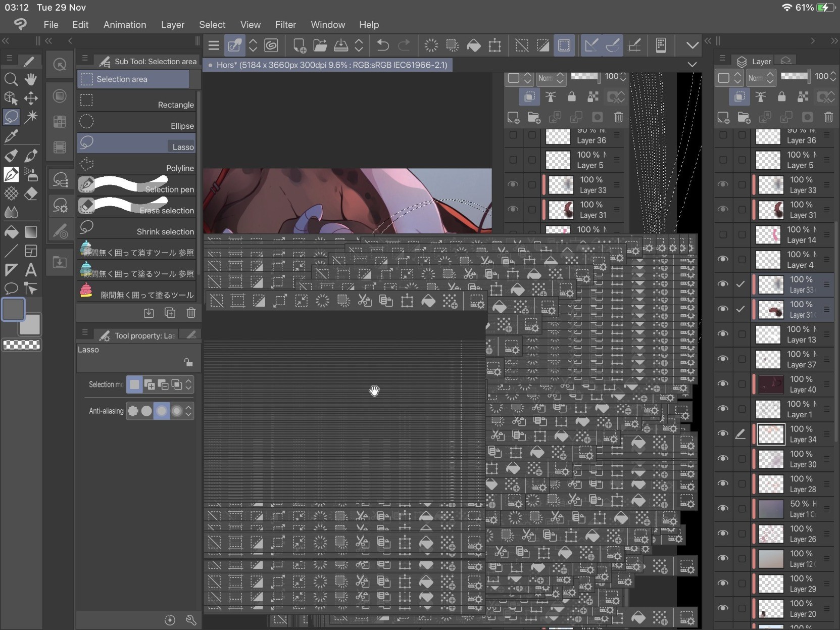Delete layer with trash icon in Layer palette

click(x=828, y=117)
